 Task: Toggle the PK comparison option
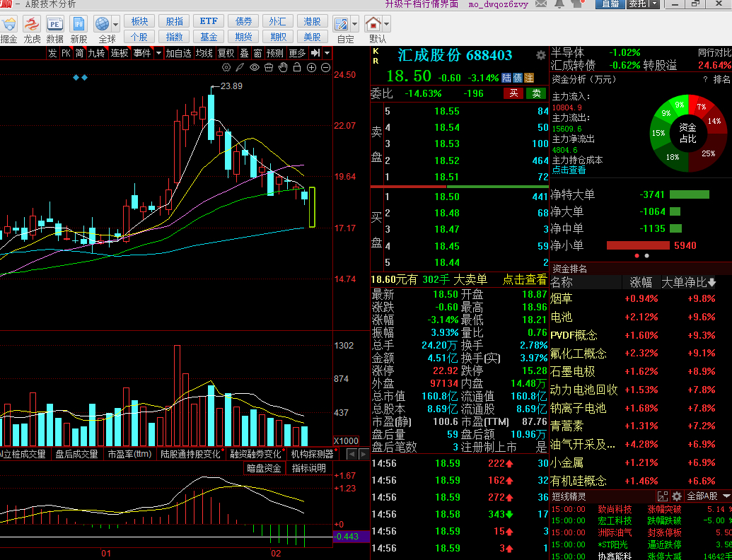point(66,53)
